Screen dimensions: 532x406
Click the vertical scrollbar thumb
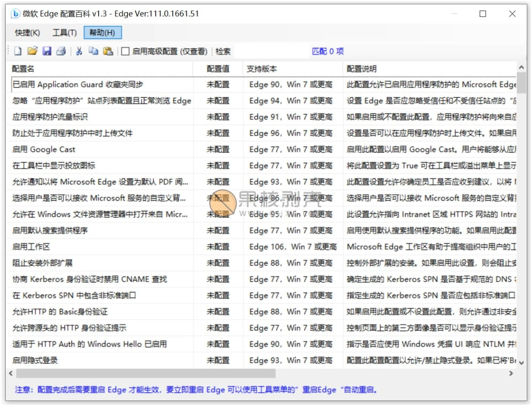[x=522, y=83]
